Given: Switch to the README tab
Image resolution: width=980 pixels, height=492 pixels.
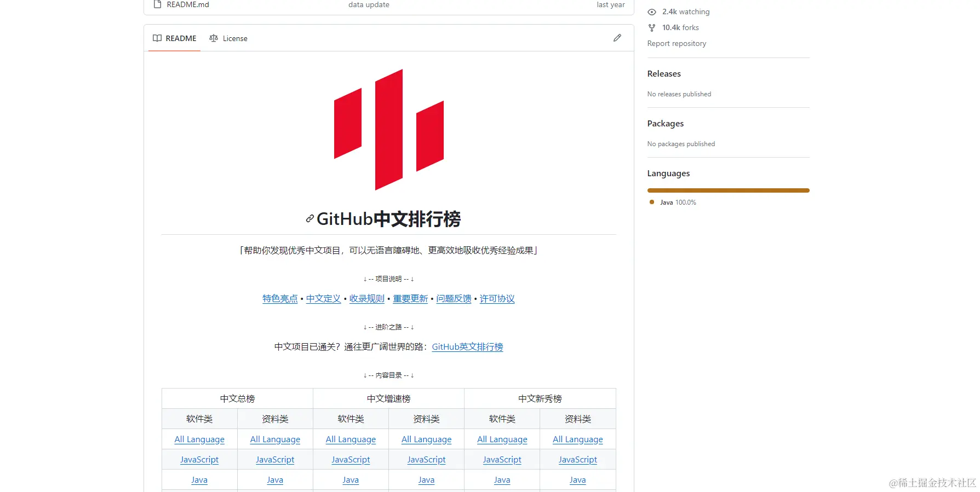Looking at the screenshot, I should coord(174,38).
